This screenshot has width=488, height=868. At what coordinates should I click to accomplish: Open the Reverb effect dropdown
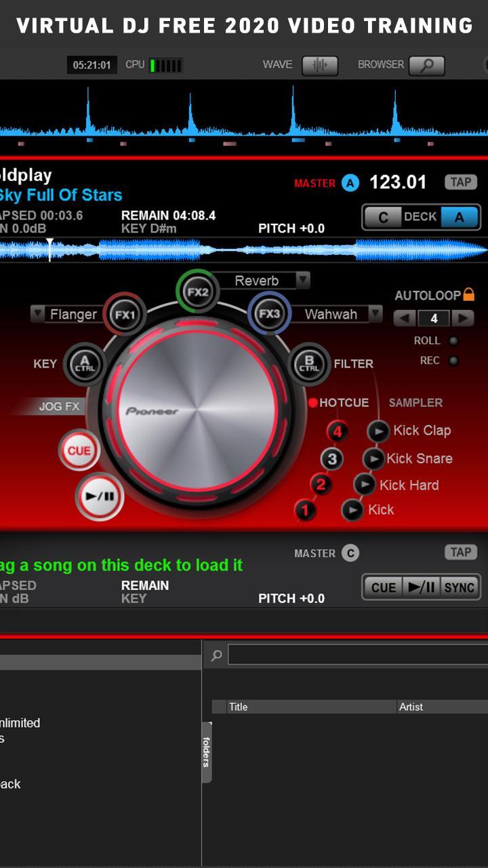303,280
